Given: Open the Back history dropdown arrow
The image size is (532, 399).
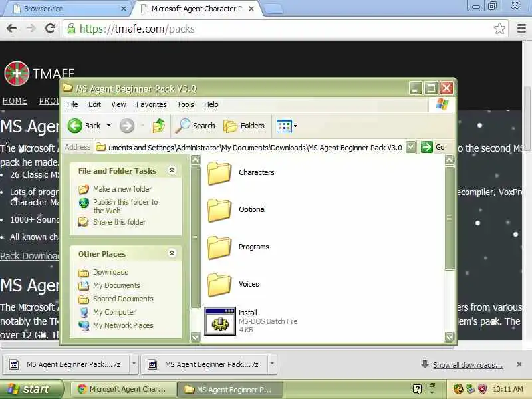Looking at the screenshot, I should [108, 126].
